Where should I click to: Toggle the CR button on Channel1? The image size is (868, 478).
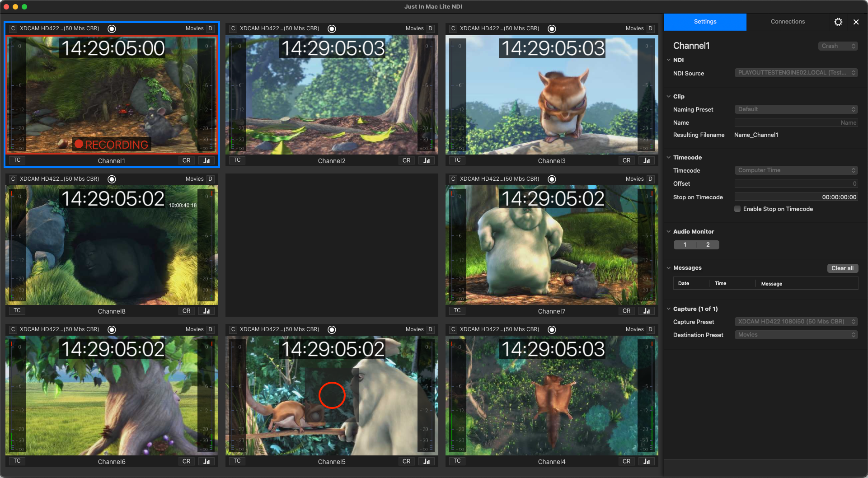(187, 160)
